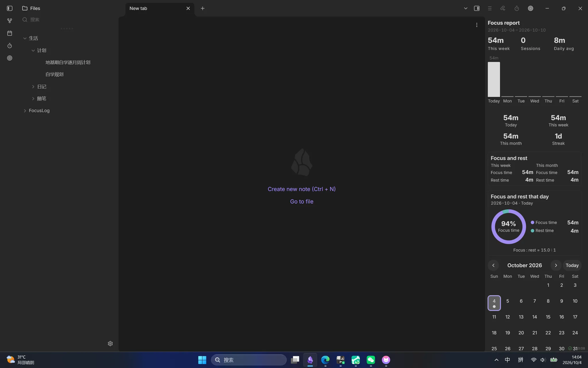Screen dimensions: 588x368
Task: Collapse the 生活 folder
Action: click(25, 38)
